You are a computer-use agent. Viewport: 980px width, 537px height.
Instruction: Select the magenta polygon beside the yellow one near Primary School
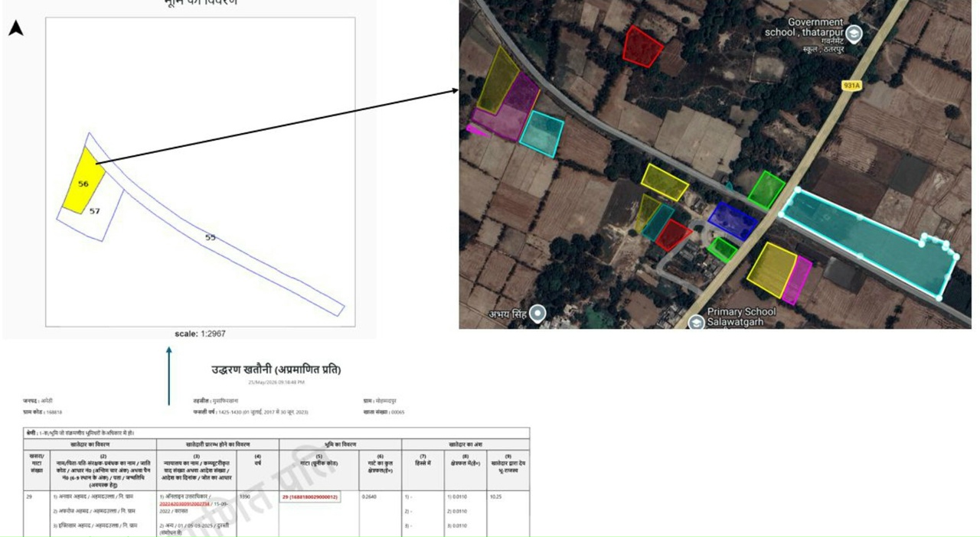(x=798, y=280)
